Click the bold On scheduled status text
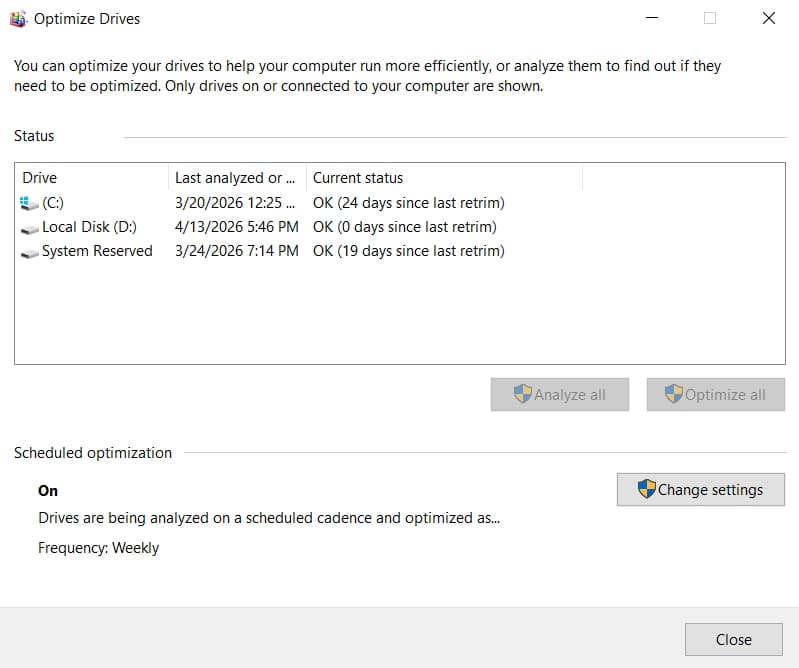799x668 pixels. 48,491
